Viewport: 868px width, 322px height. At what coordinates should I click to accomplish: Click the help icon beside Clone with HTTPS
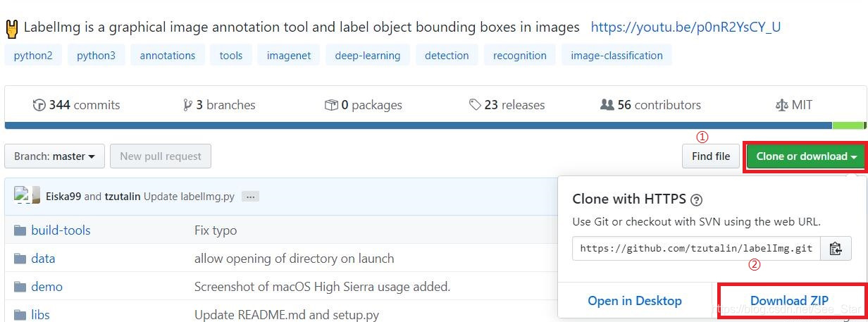click(x=697, y=199)
